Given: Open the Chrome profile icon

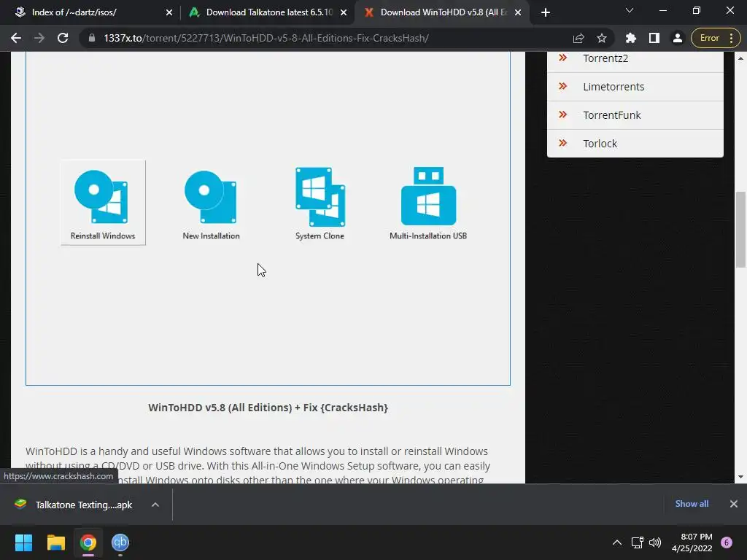Looking at the screenshot, I should (x=677, y=38).
